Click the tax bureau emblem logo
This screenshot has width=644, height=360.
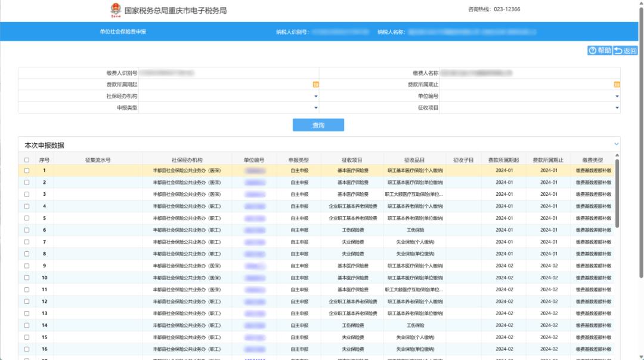(x=114, y=10)
